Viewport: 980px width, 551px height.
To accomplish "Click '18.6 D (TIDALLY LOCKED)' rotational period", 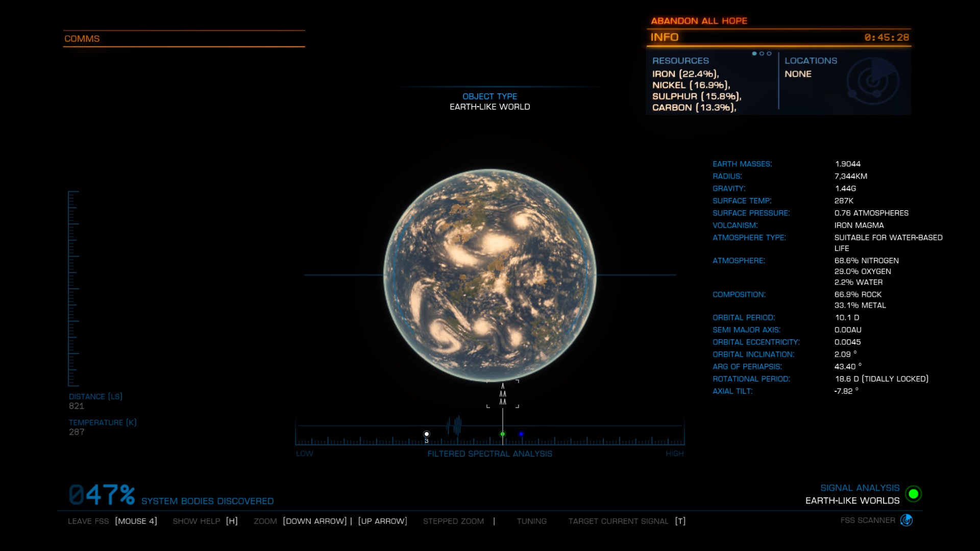I will 881,379.
